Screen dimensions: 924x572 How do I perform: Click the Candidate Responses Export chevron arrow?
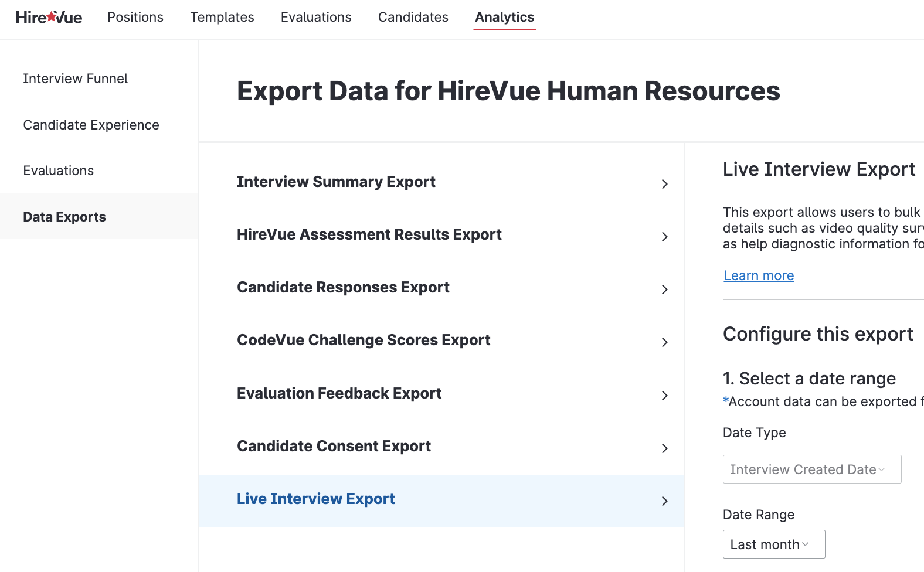click(x=664, y=290)
